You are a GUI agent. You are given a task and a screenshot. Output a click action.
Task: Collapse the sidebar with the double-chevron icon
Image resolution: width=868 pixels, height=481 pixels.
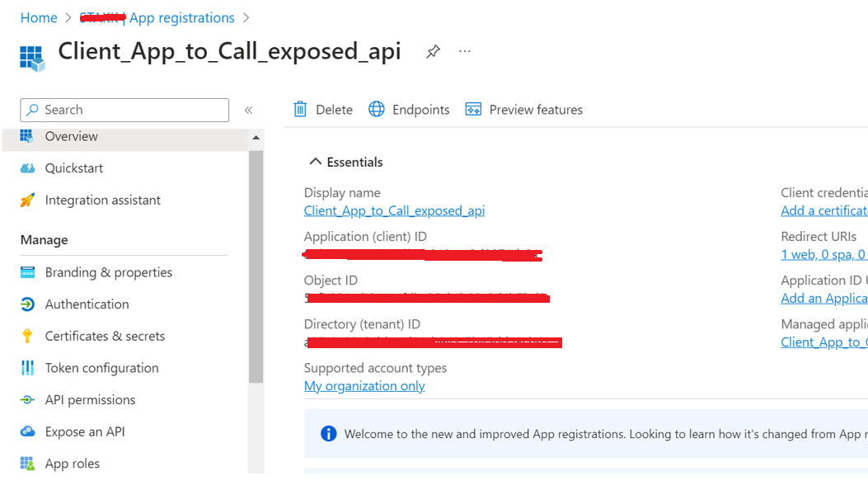(249, 110)
